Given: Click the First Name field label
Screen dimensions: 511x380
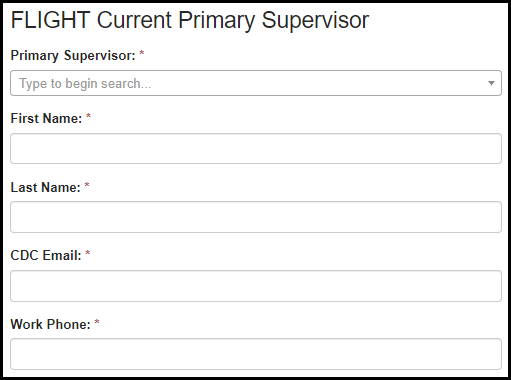Looking at the screenshot, I should tap(46, 118).
